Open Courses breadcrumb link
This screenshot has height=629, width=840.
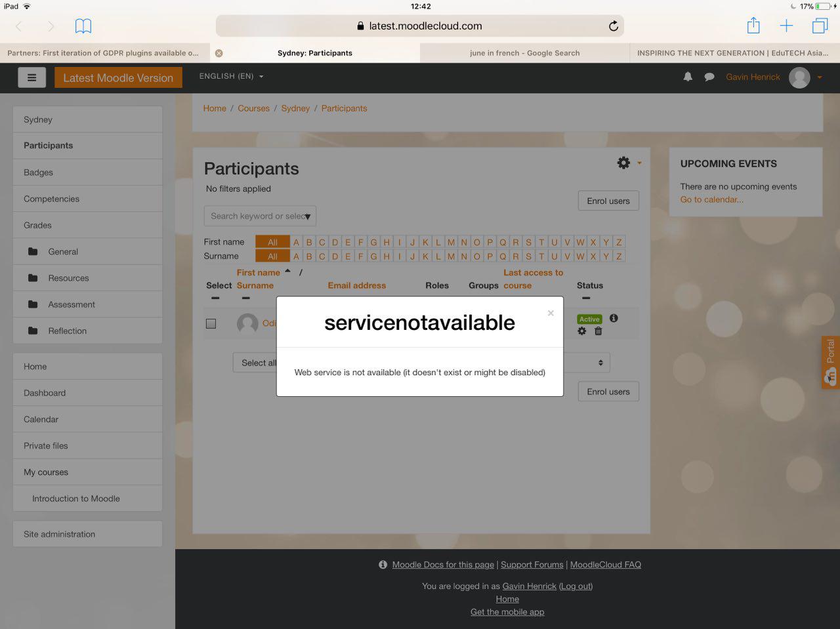(x=253, y=108)
